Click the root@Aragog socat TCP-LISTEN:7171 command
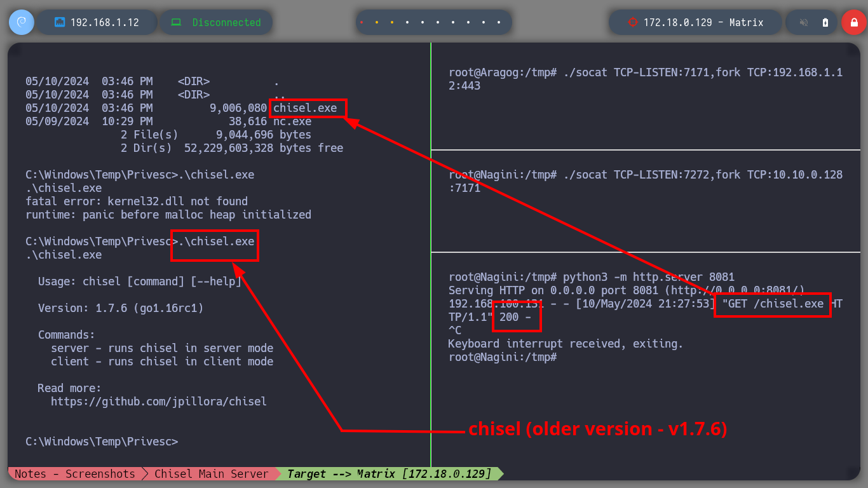The height and width of the screenshot is (488, 868). (646, 79)
